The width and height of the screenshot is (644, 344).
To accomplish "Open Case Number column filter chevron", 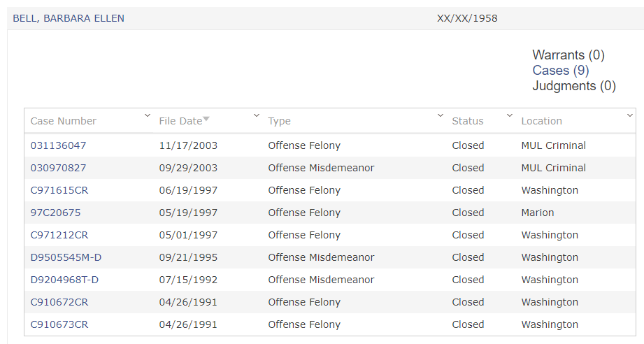I will point(147,116).
